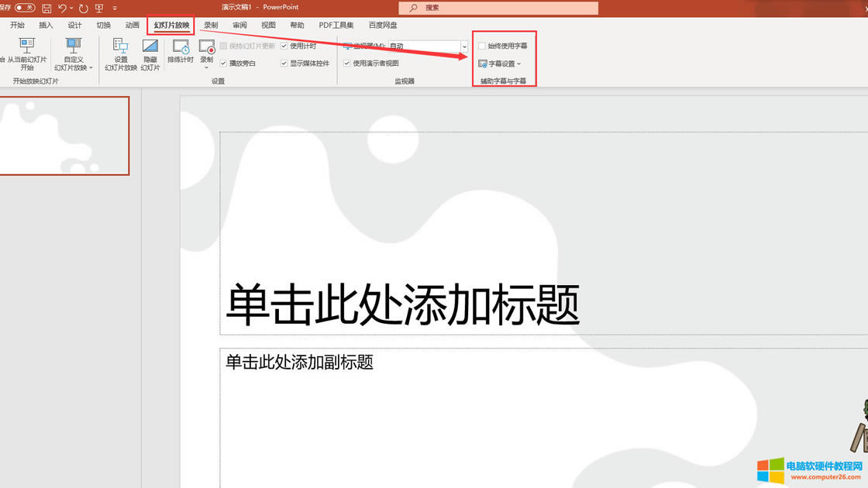Uncheck Play Narrations (播放旁白) checkbox

(x=223, y=64)
